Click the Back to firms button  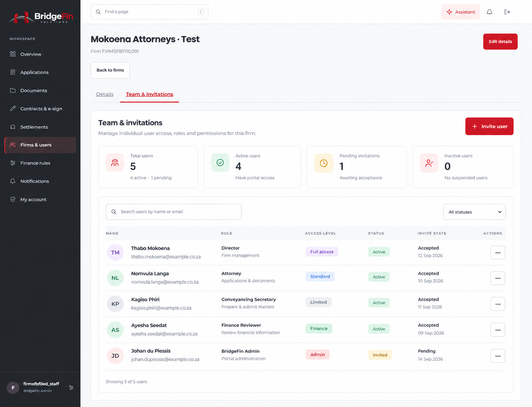tap(110, 70)
